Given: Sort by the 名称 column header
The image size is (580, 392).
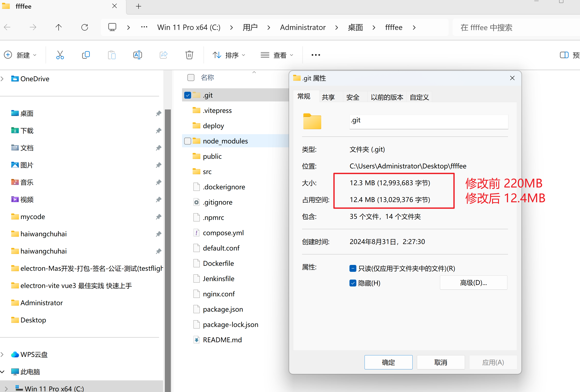Looking at the screenshot, I should pos(207,78).
